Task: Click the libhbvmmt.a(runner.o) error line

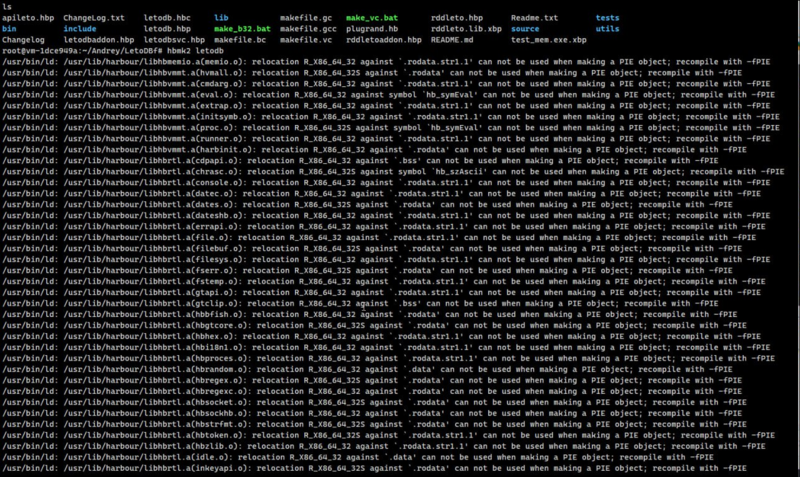Action: click(x=386, y=139)
